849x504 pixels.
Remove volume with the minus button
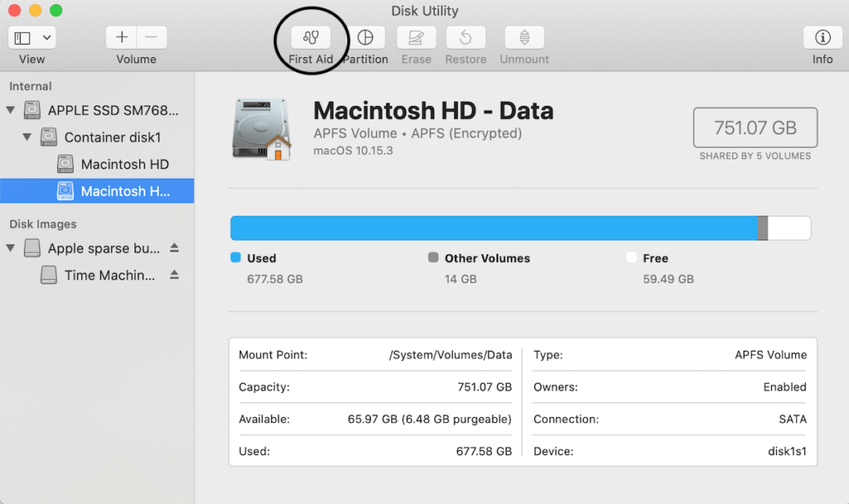pyautogui.click(x=152, y=37)
